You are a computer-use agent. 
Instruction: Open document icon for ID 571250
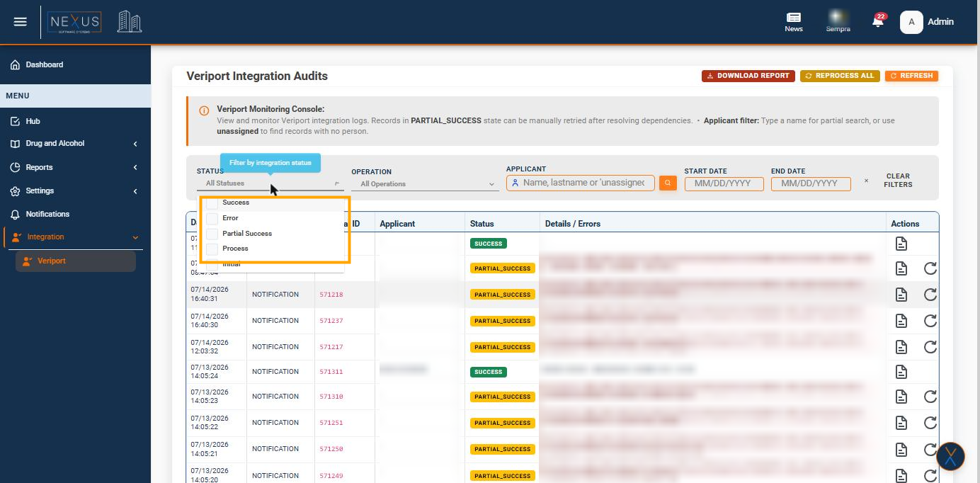[901, 449]
